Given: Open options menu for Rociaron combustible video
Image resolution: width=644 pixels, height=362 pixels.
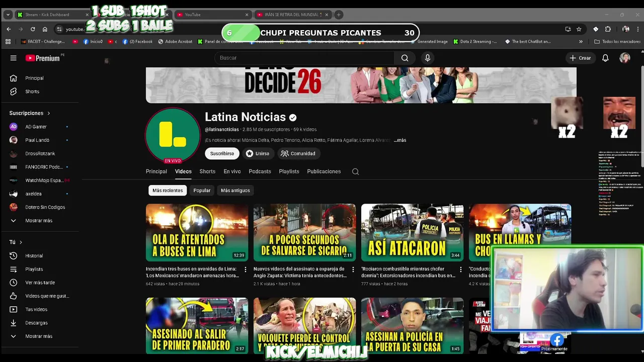Looking at the screenshot, I should [460, 269].
